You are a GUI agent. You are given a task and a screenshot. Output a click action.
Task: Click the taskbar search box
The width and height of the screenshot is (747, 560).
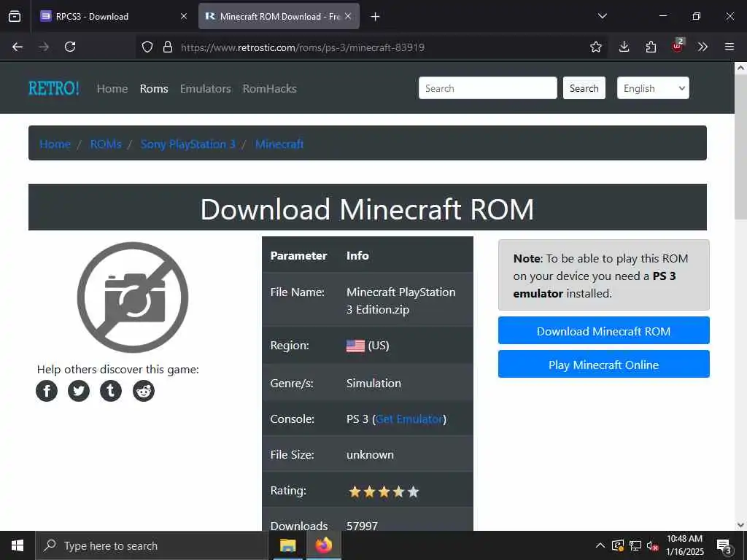[152, 545]
